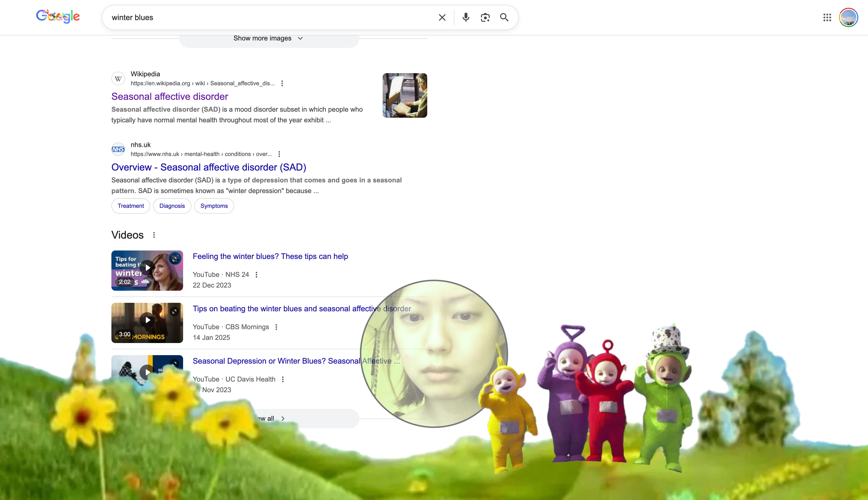Open more options for nhs.uk result
The image size is (868, 500).
click(279, 154)
